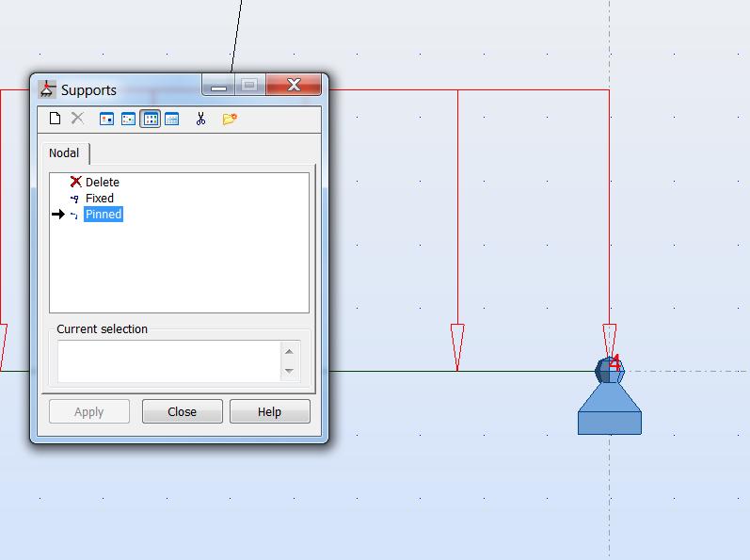750x560 pixels.
Task: Click the "Current selection" label
Action: 102,329
